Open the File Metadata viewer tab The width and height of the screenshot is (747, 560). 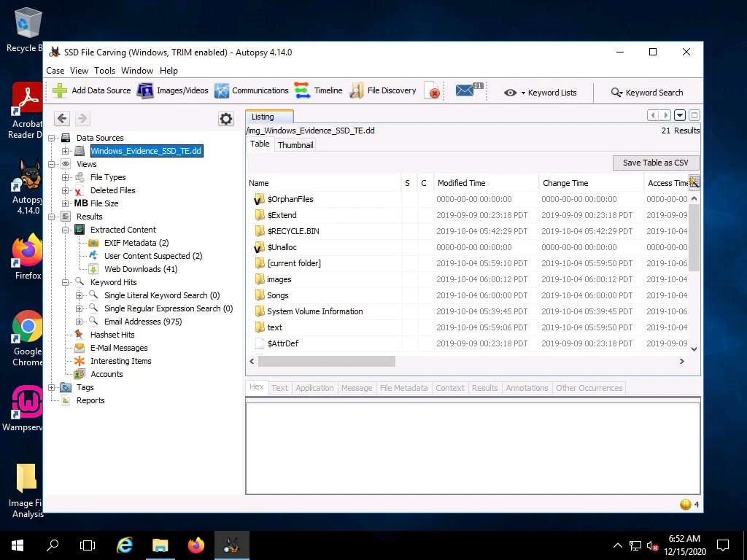(403, 388)
